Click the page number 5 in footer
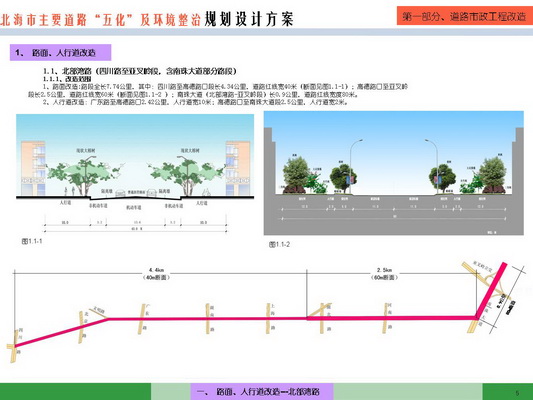533x400 pixels. click(517, 393)
